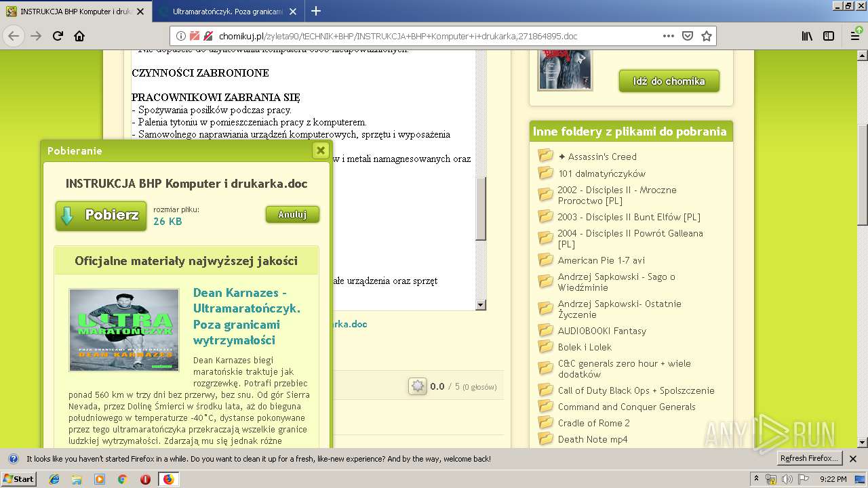The width and height of the screenshot is (868, 488).
Task: Open 2003 - Disciples II Bunt Elfów folder
Action: pyautogui.click(x=629, y=217)
